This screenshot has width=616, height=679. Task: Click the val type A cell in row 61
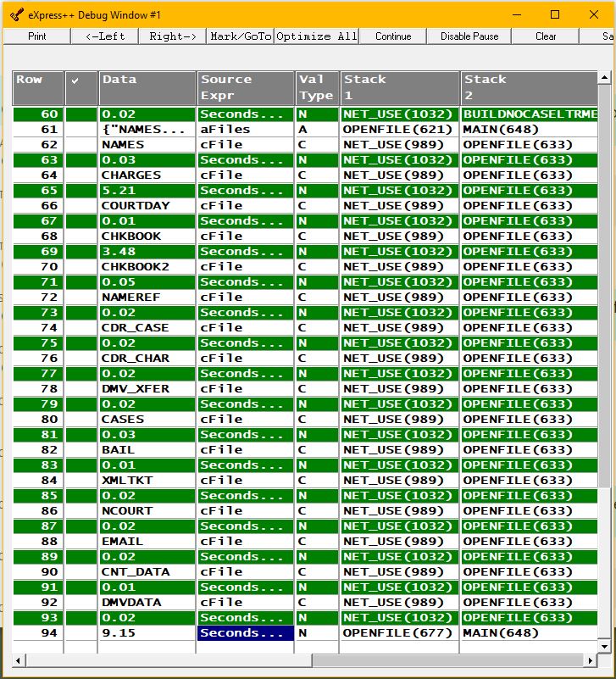click(317, 130)
